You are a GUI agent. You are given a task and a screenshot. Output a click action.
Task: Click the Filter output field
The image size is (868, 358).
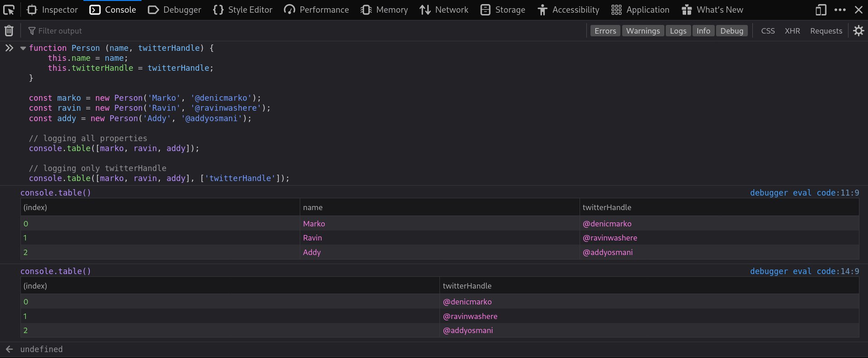click(304, 31)
